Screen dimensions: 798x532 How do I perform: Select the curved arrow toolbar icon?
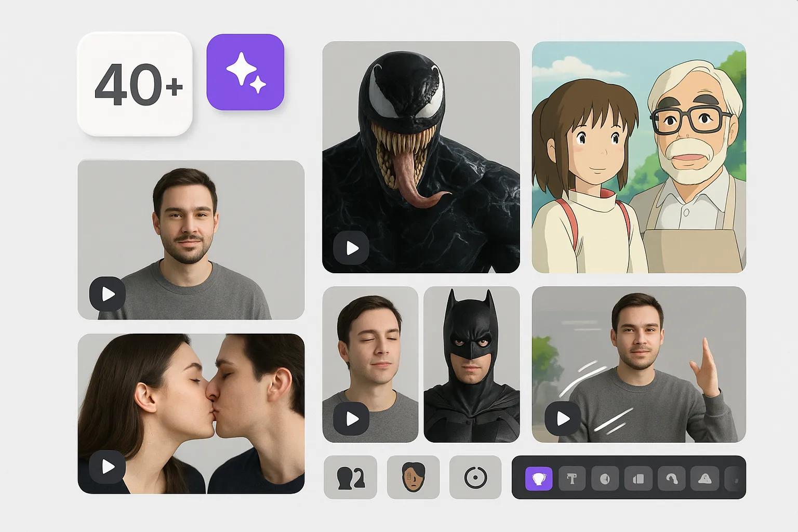[x=672, y=478]
